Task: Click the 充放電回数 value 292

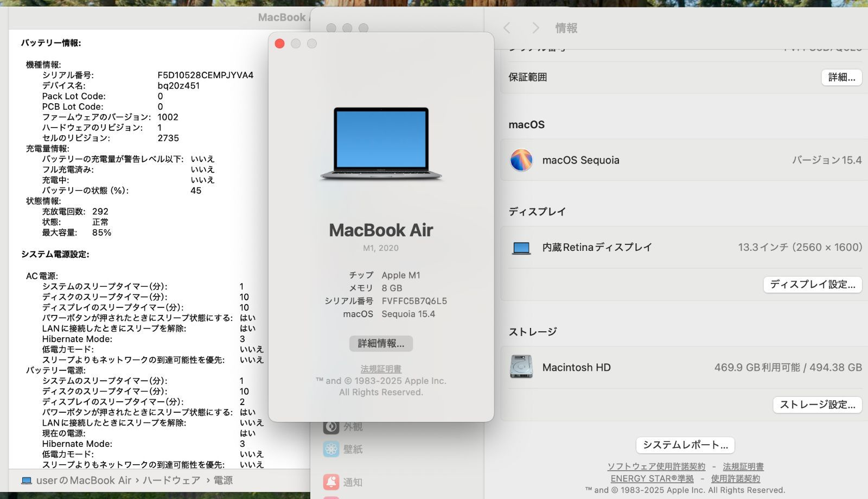Action: (x=100, y=211)
